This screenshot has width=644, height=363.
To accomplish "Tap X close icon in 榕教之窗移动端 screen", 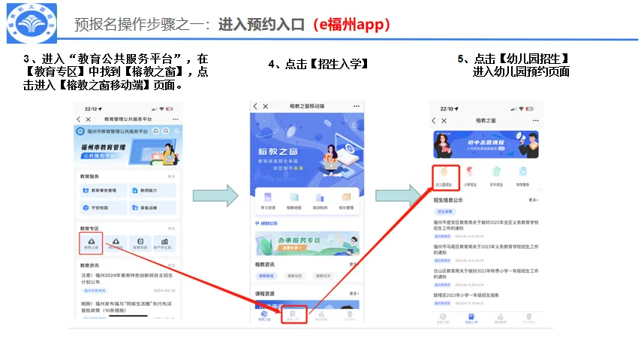I will [265, 106].
